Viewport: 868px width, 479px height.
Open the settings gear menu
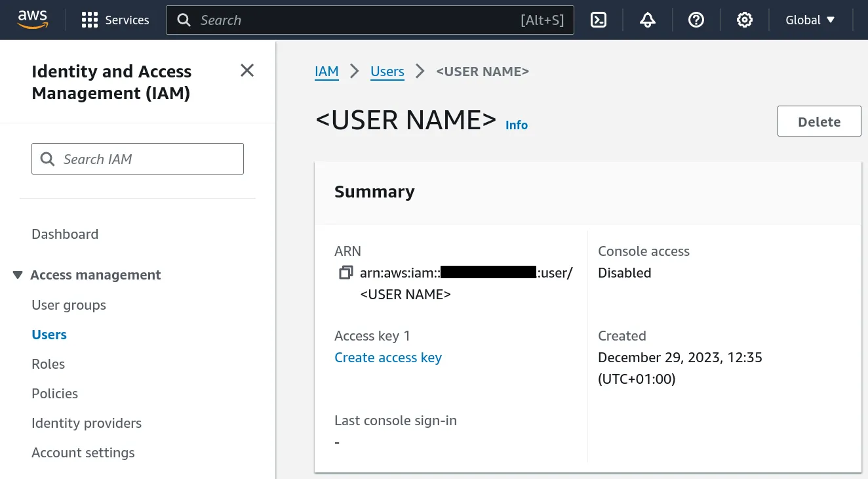[745, 20]
